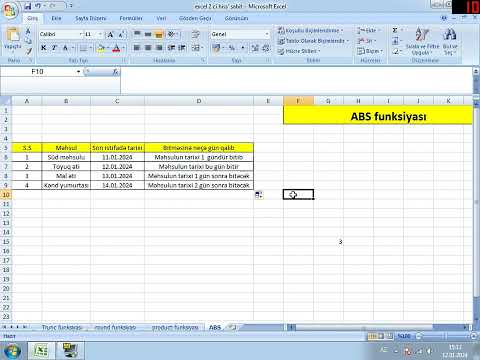480x360 pixels.
Task: Open the Calibri font name dropdown
Action: point(80,34)
